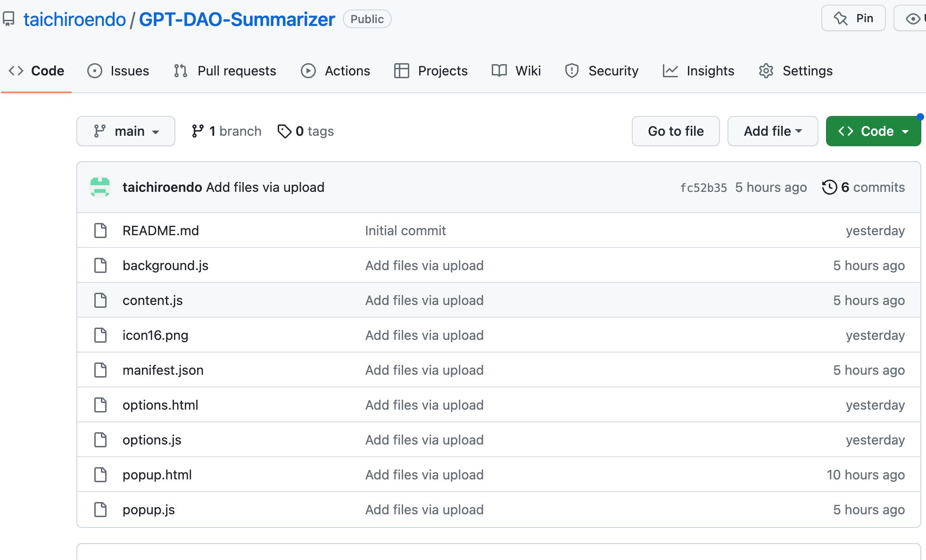The width and height of the screenshot is (926, 560).
Task: Switch to the Code tab
Action: [x=36, y=71]
